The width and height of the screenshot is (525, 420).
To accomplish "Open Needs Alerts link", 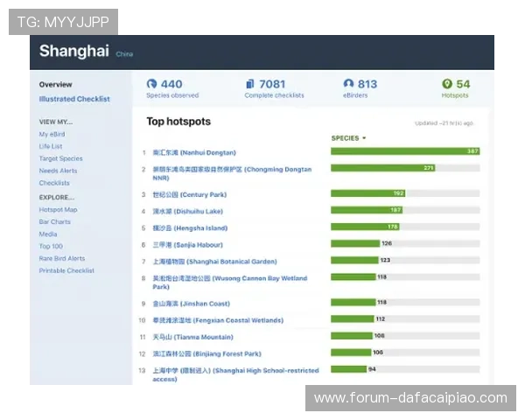I will pyautogui.click(x=58, y=171).
